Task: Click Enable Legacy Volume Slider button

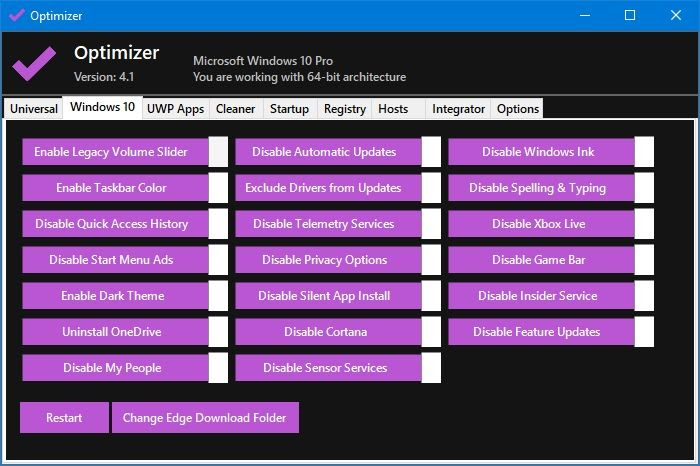Action: 115,152
